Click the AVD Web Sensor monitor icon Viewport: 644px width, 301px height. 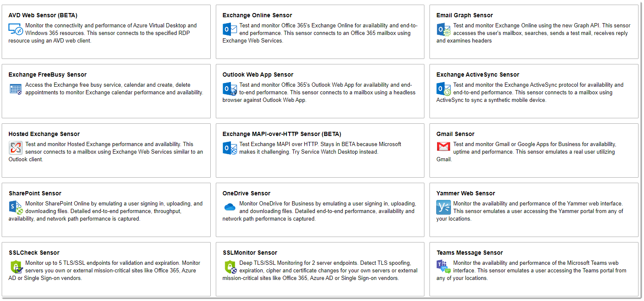16,29
